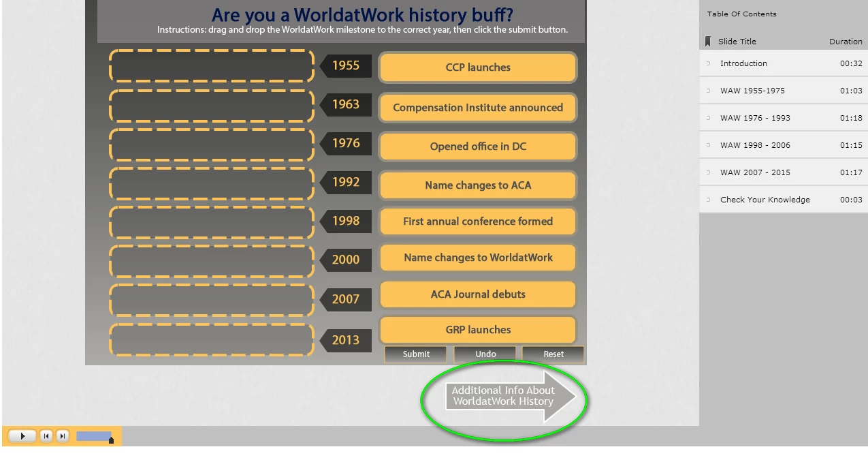Viewport: 868px width, 460px height.
Task: Select First annual conference formed card
Action: pyautogui.click(x=478, y=221)
